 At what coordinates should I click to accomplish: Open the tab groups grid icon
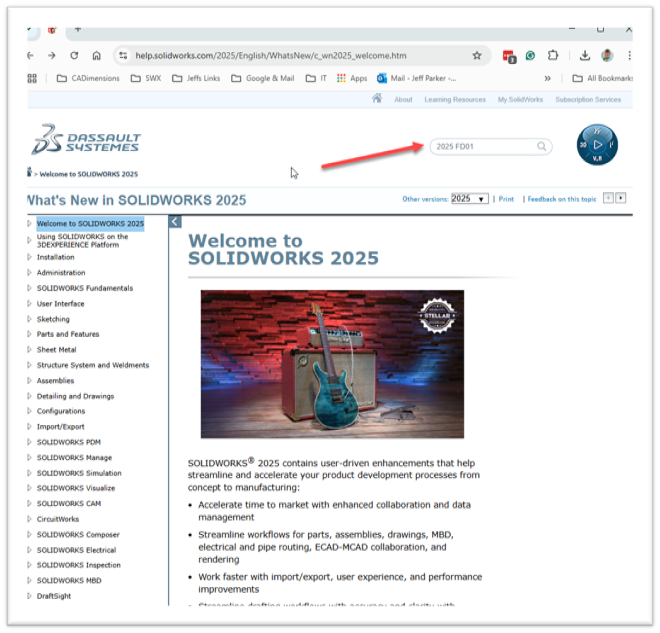click(x=32, y=78)
